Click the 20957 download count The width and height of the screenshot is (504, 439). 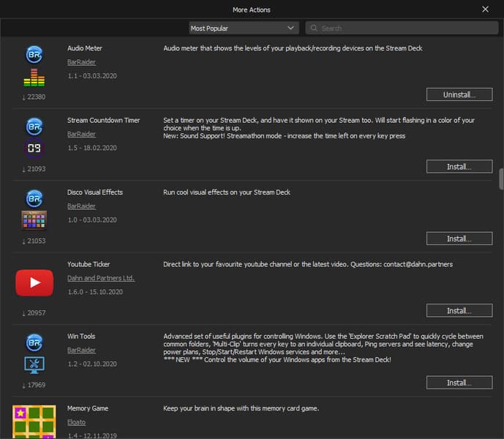34,313
